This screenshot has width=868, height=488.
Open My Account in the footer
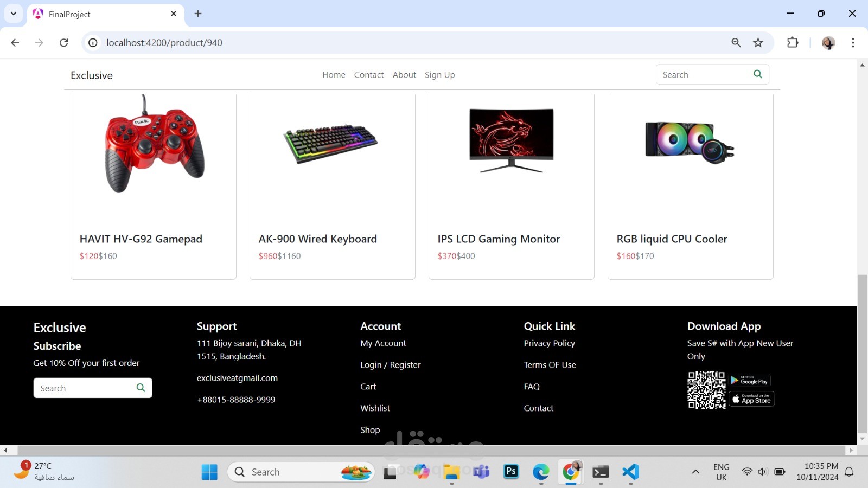click(x=383, y=343)
